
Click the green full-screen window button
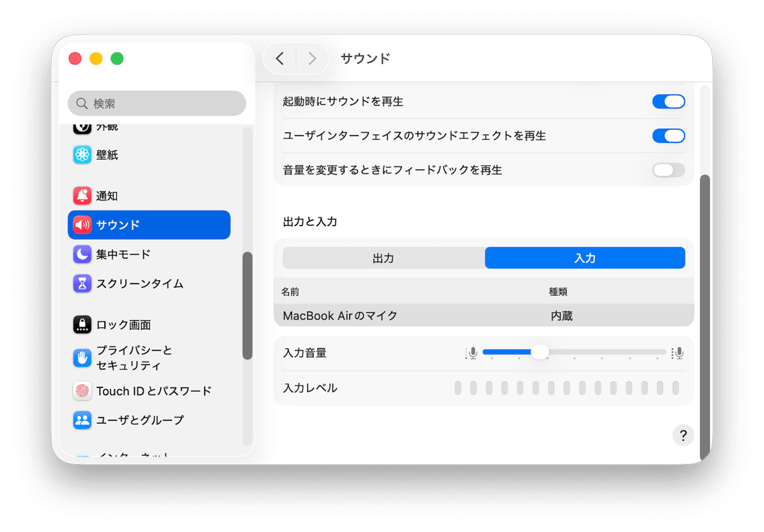point(117,58)
